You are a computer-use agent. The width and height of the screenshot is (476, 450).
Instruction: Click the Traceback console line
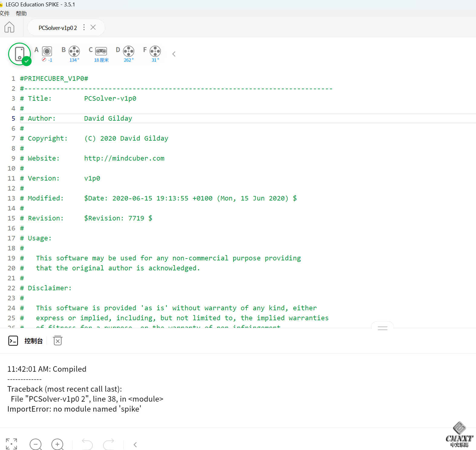[65, 389]
